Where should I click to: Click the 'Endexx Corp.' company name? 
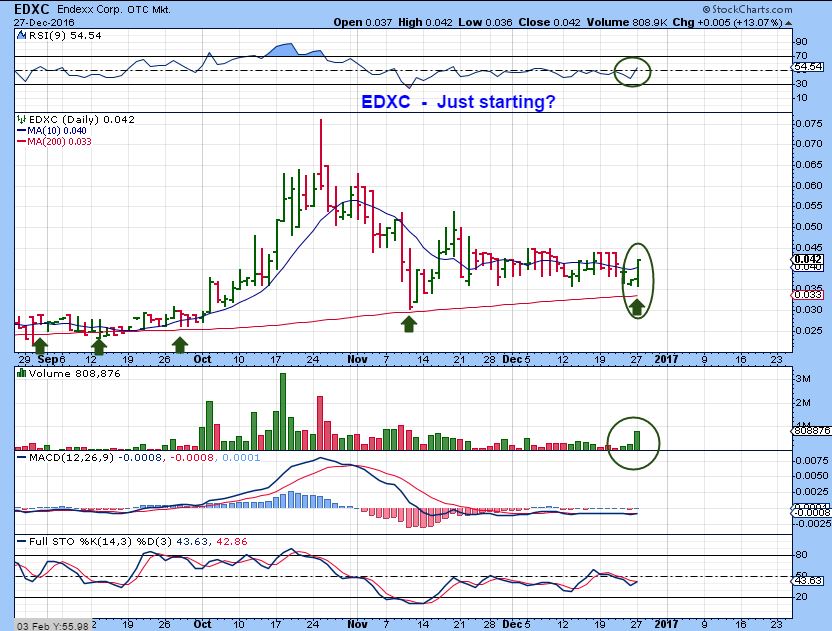pyautogui.click(x=89, y=10)
